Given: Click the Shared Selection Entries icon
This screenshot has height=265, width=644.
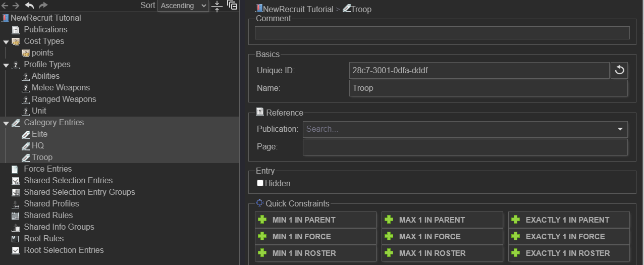Looking at the screenshot, I should click(x=15, y=181).
